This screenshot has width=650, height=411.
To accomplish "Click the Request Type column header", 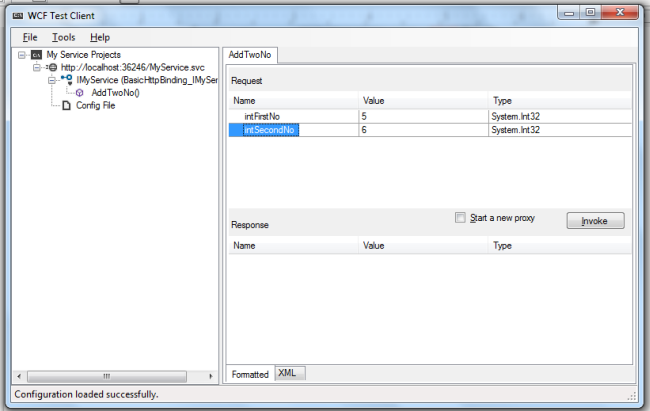I will tap(560, 101).
